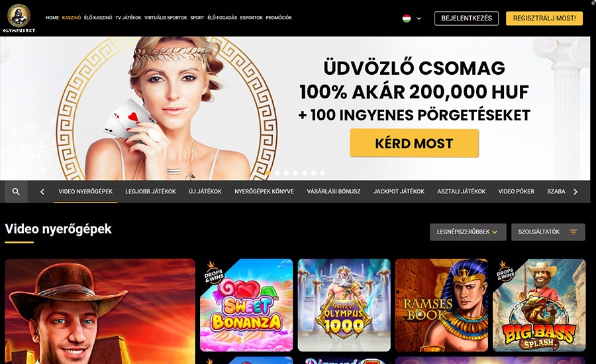
Task: Click the Regisztrálj Most! button
Action: click(544, 19)
